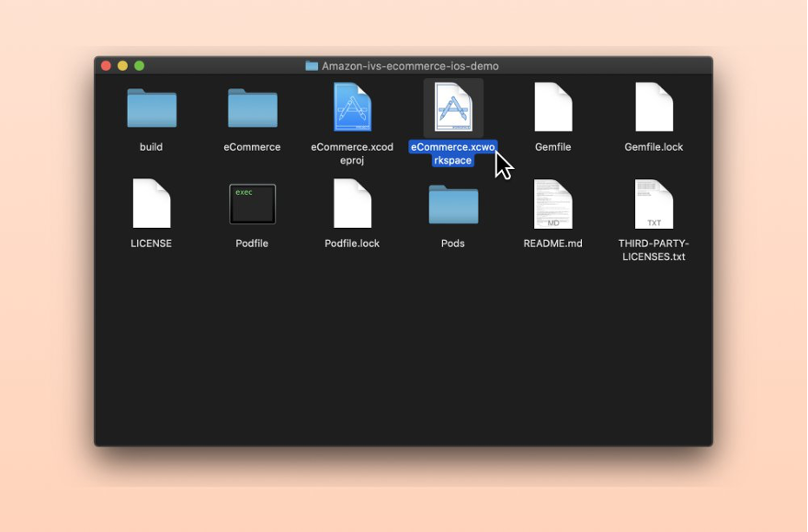
Task: Click the "Pods" name label
Action: click(453, 243)
